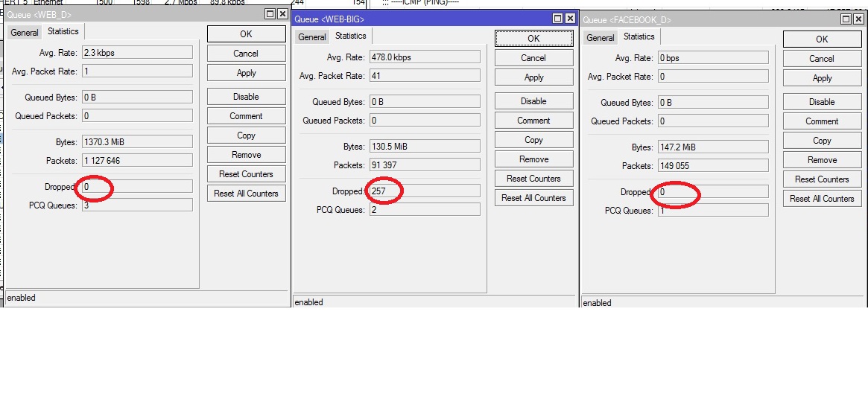The width and height of the screenshot is (868, 402).
Task: Click the WEB-BIG Avg. Packet Rate field showing 41
Action: [425, 76]
